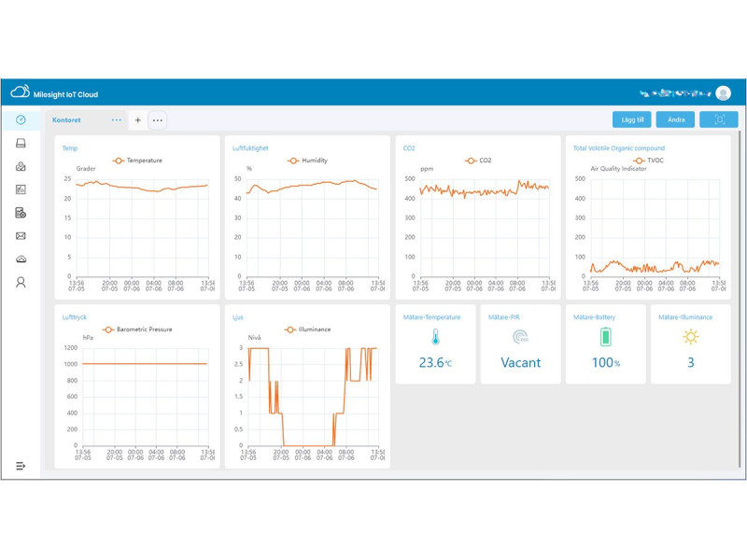Image resolution: width=747 pixels, height=560 pixels.
Task: Open the user account icon in sidebar
Action: pyautogui.click(x=21, y=282)
